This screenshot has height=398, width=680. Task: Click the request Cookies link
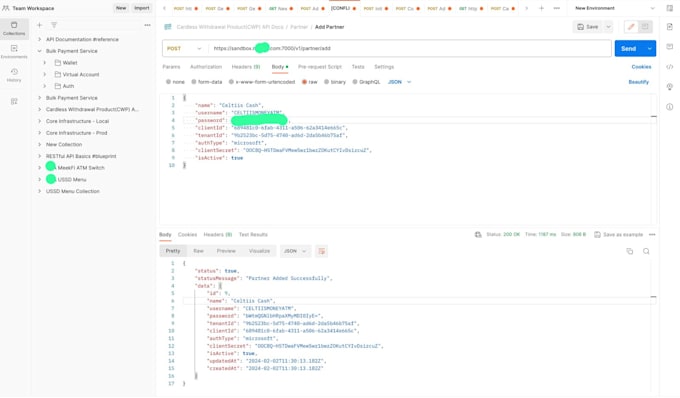[641, 67]
